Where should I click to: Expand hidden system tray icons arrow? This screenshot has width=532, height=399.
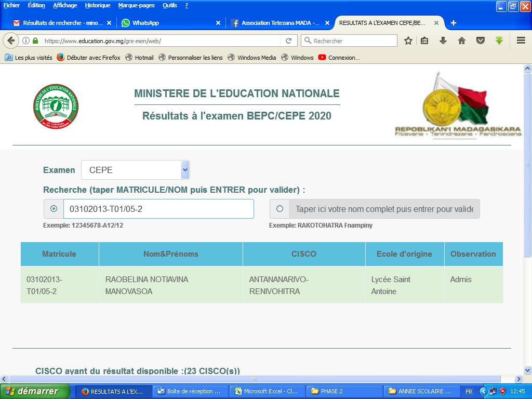coord(483,391)
